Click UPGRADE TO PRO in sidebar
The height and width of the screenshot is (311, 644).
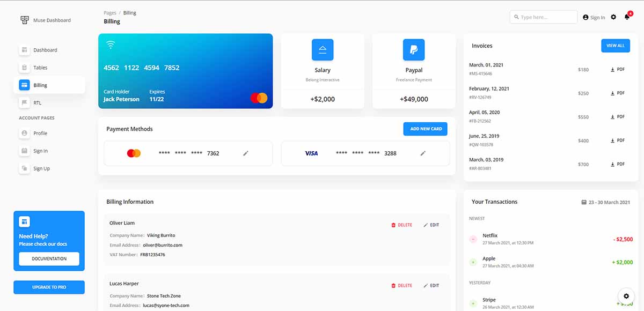click(49, 287)
